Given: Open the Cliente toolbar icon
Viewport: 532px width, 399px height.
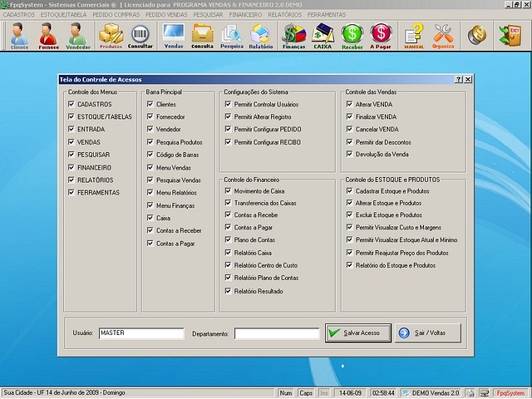Looking at the screenshot, I should [x=19, y=36].
